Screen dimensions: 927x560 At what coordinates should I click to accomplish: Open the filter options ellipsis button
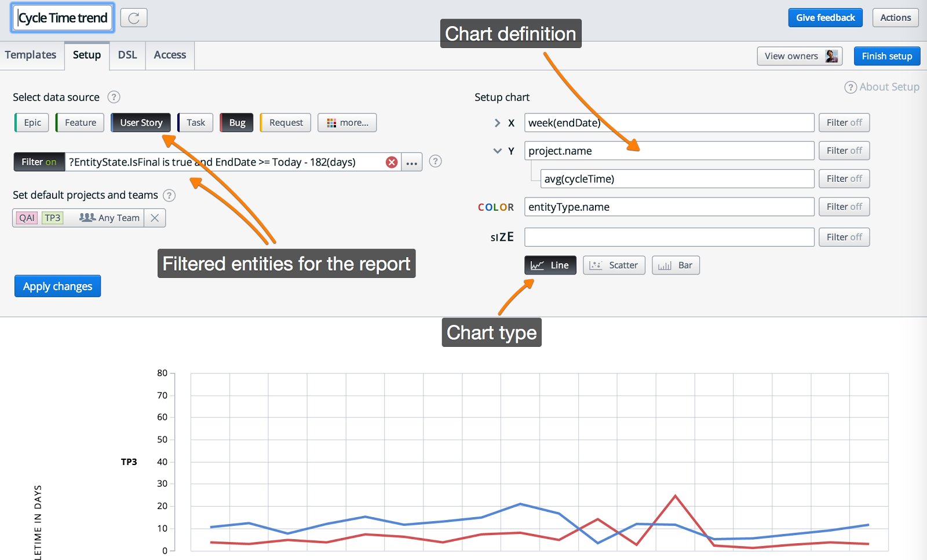point(411,162)
